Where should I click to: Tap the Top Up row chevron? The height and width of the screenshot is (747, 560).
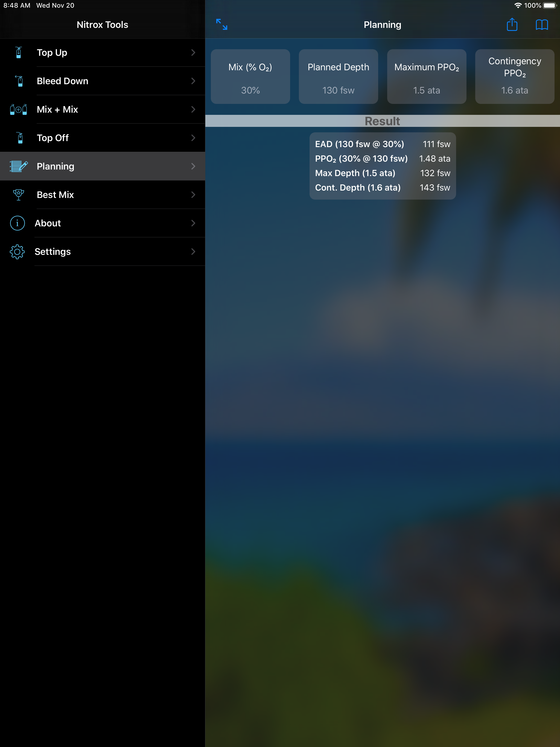[193, 53]
